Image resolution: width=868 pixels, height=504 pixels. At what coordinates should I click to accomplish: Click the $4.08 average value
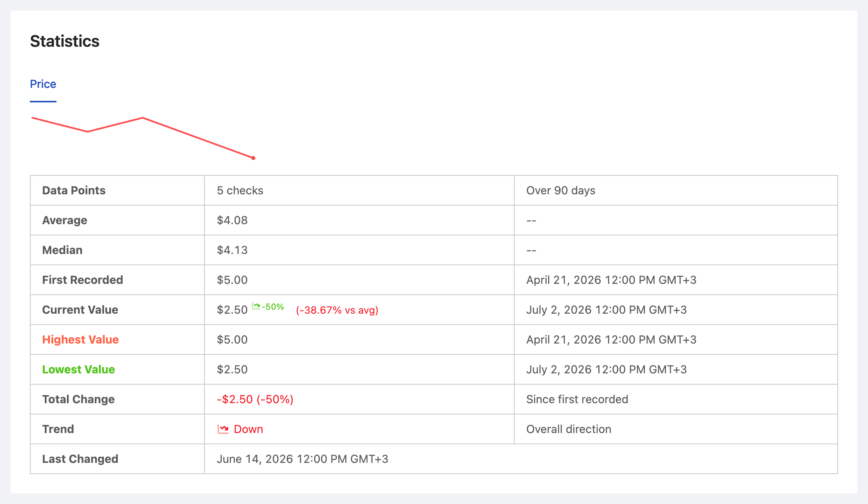232,220
